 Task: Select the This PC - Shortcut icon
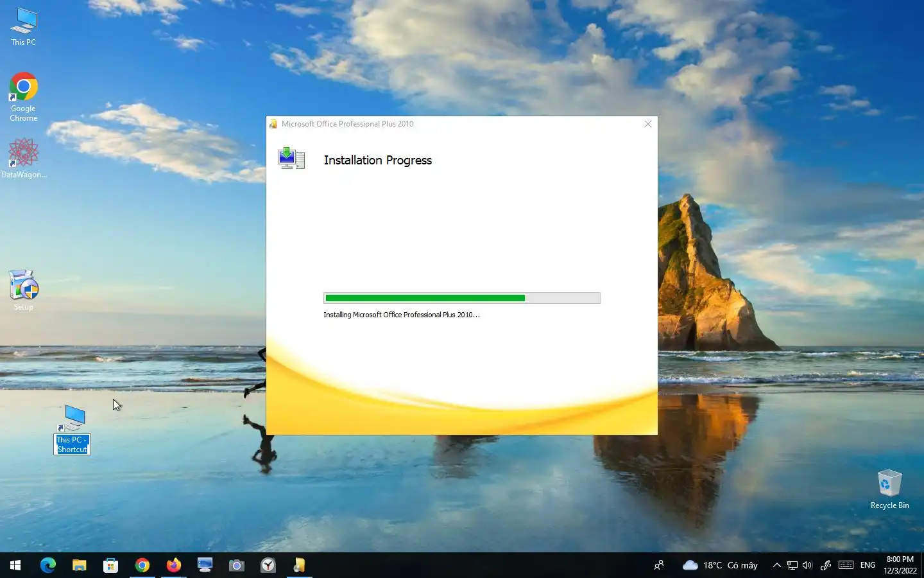(x=72, y=429)
